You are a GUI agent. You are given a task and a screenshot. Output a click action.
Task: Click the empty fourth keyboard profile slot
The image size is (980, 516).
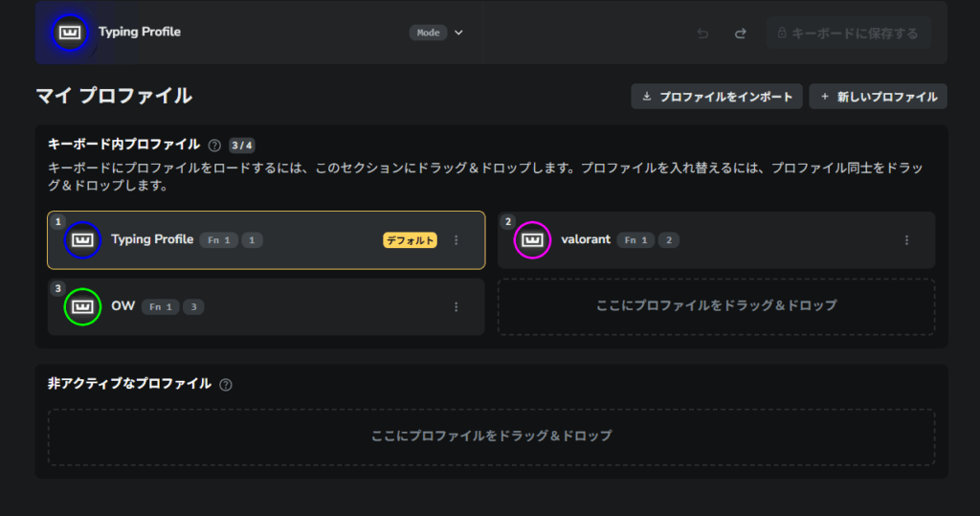[x=716, y=306]
